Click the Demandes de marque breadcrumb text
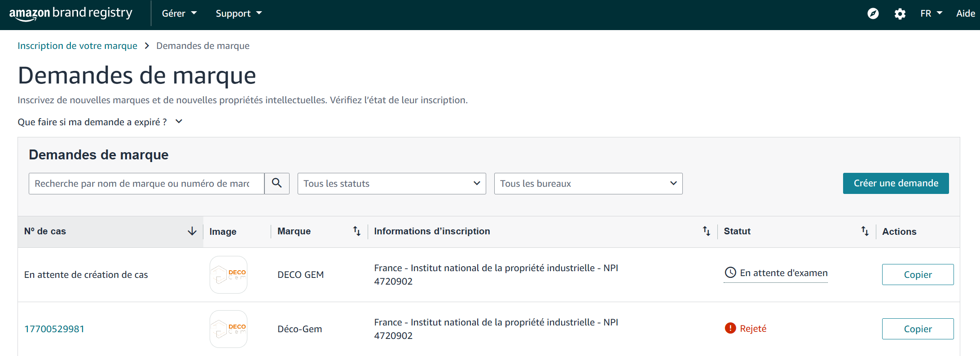980x356 pixels. pos(202,46)
